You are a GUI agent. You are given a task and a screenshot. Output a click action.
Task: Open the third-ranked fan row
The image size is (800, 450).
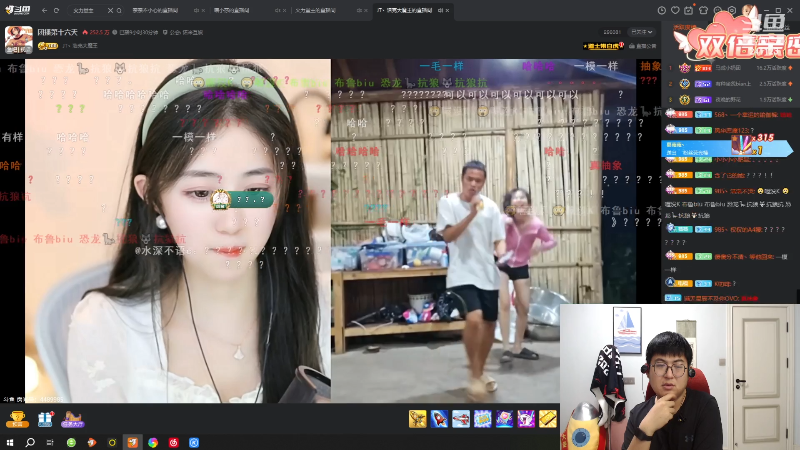(731, 99)
